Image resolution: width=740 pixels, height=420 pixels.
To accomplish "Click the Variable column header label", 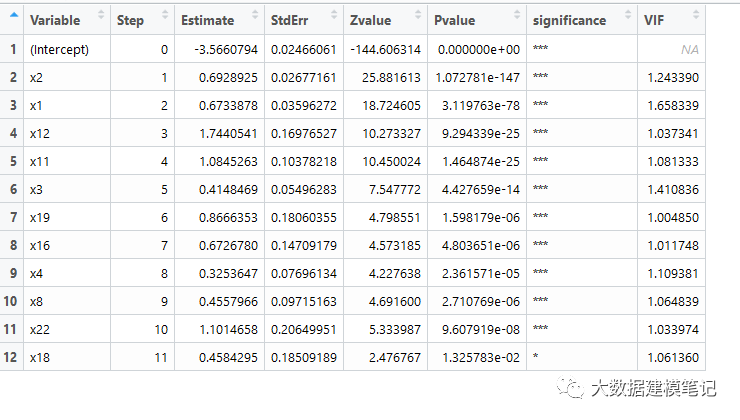I will click(x=55, y=20).
